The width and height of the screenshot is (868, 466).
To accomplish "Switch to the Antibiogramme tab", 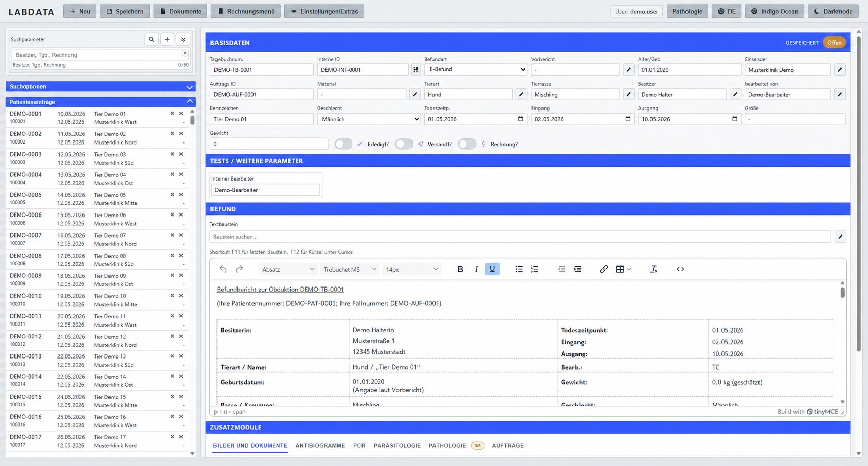I will (320, 446).
